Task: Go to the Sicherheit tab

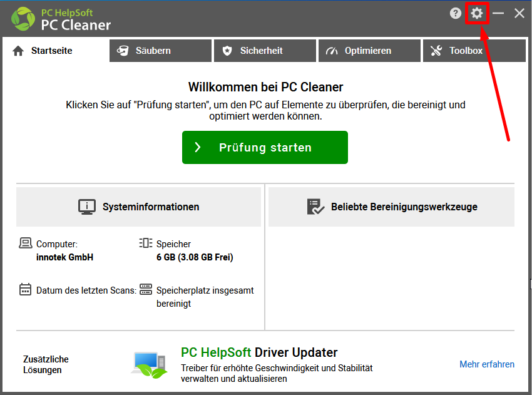Action: 265,51
